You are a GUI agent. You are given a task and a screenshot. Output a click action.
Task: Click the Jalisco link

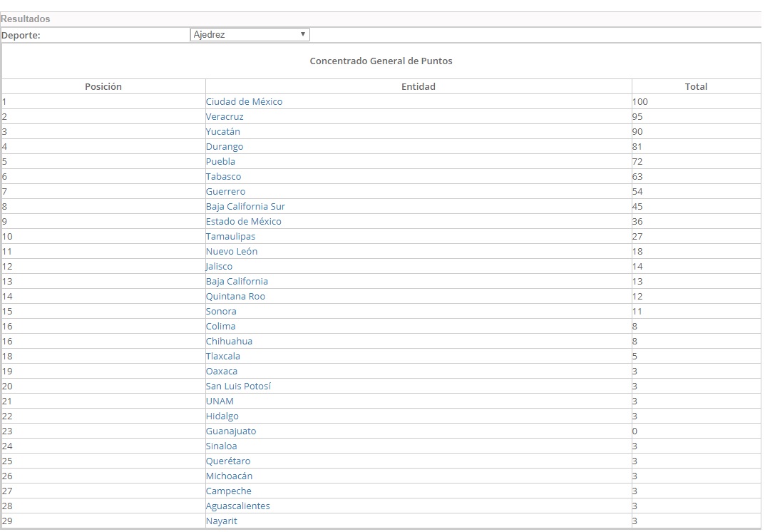(219, 267)
